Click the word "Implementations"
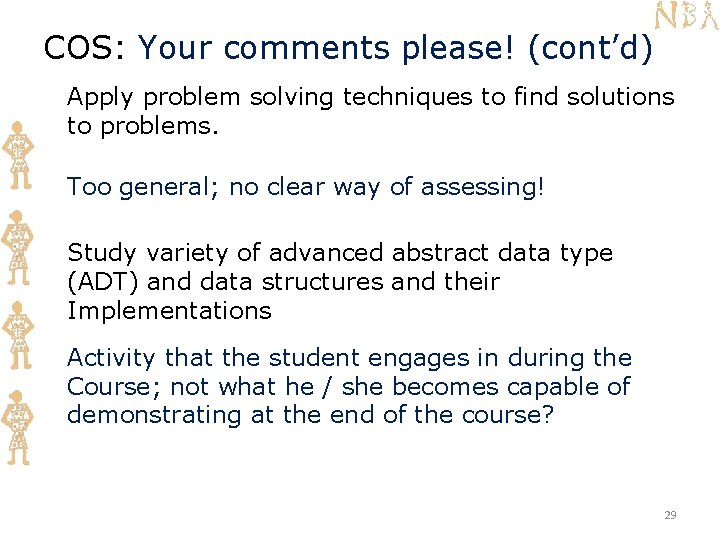 pos(169,311)
